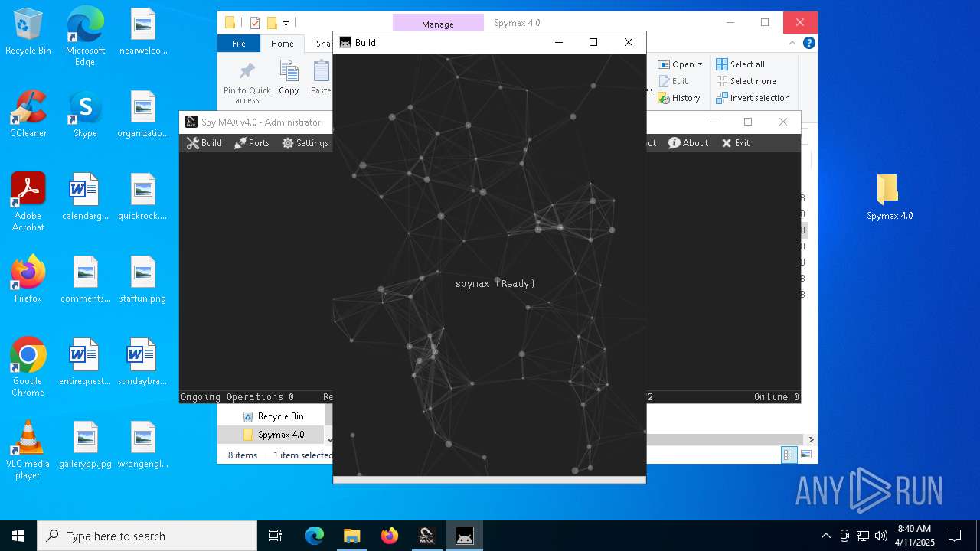The image size is (980, 551).
Task: Click Edit in Explorer ribbon
Action: pyautogui.click(x=673, y=81)
